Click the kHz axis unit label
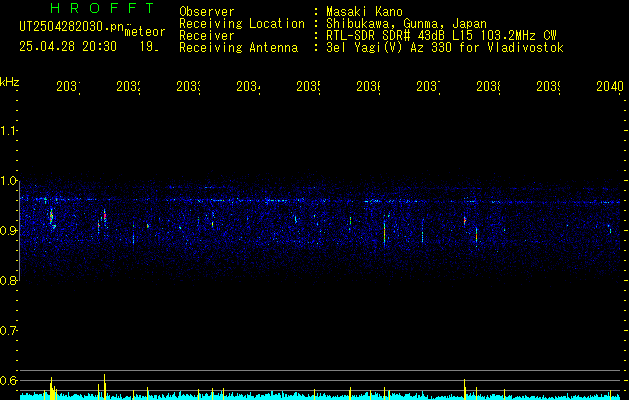The image size is (629, 400). [x=10, y=82]
